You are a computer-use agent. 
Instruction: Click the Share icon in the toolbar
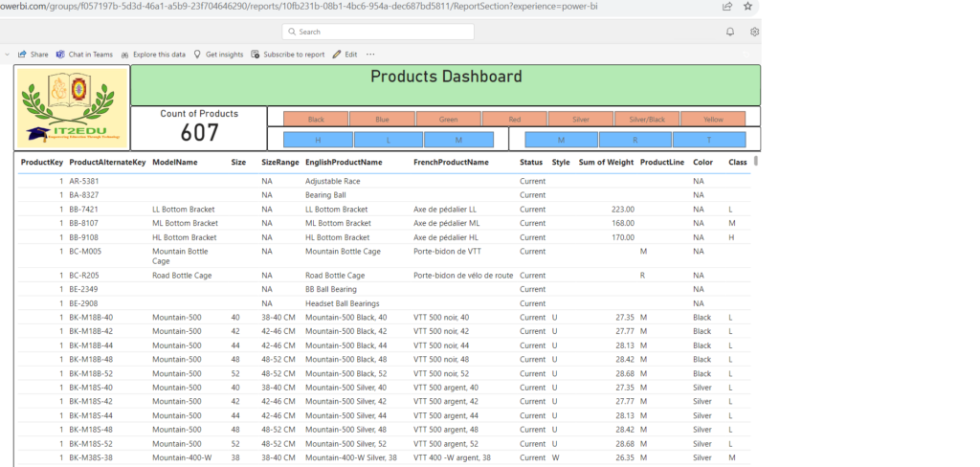pos(22,55)
